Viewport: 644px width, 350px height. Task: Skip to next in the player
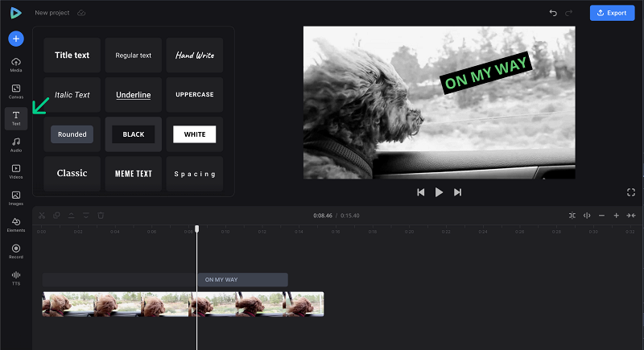[x=457, y=192]
